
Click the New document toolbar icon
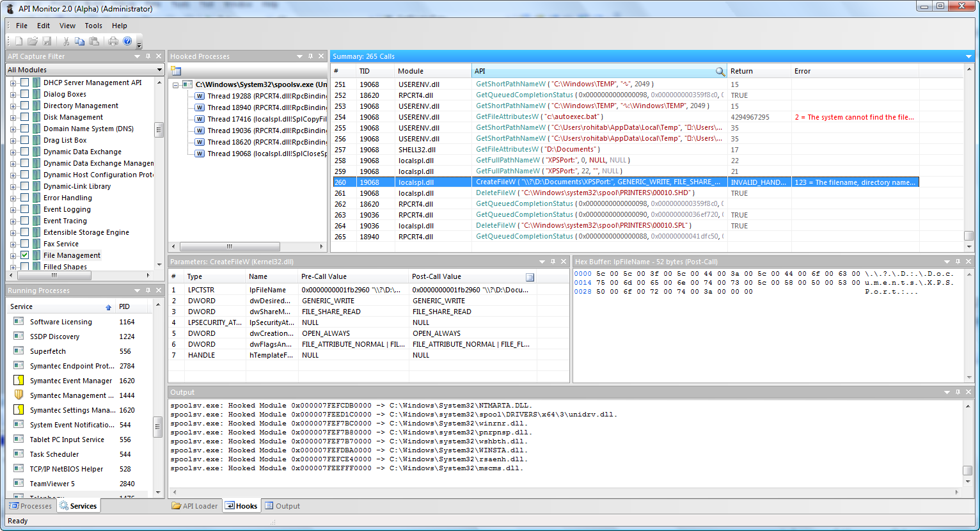(19, 41)
